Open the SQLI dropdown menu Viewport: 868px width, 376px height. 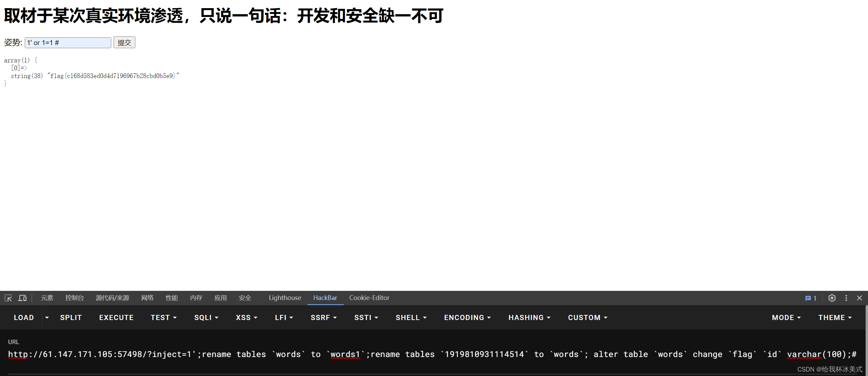(x=206, y=318)
